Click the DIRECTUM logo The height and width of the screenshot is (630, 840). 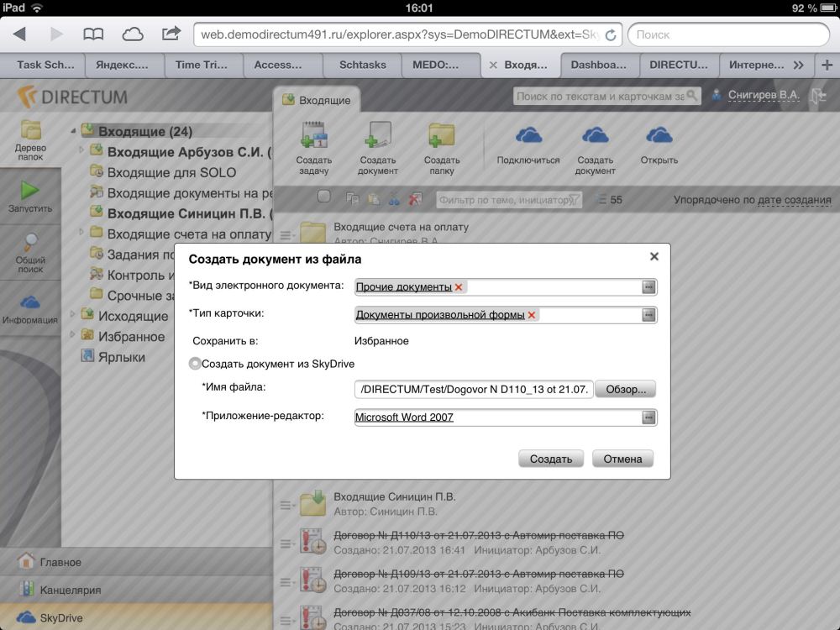click(72, 97)
